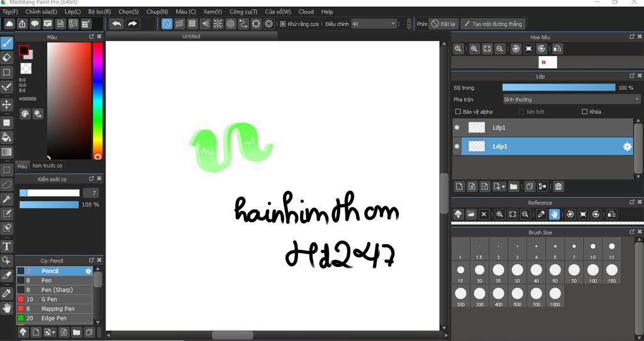Select the Eyedropper tool
This screenshot has height=341, width=644.
pyautogui.click(x=6, y=293)
